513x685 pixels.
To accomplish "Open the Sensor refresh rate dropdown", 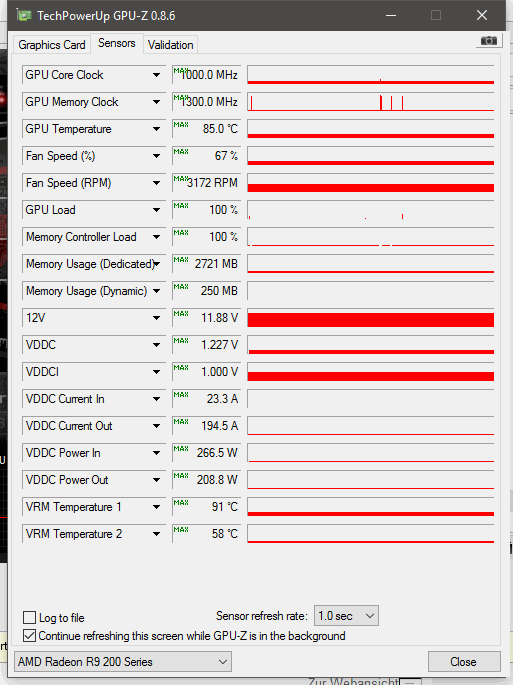I will click(346, 616).
